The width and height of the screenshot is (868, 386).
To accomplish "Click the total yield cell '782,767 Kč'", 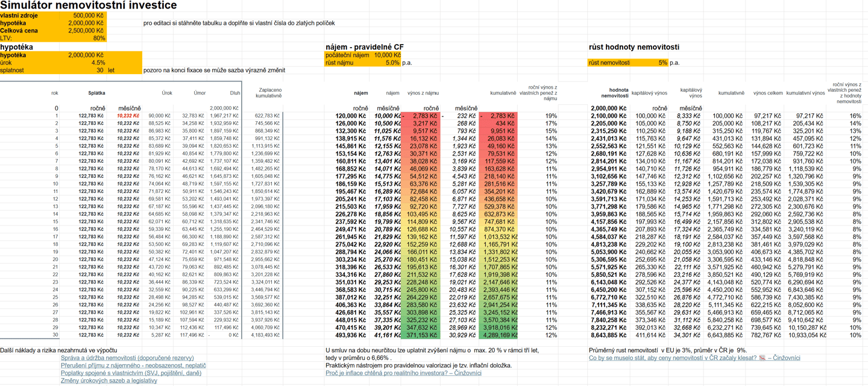I will [x=767, y=335].
